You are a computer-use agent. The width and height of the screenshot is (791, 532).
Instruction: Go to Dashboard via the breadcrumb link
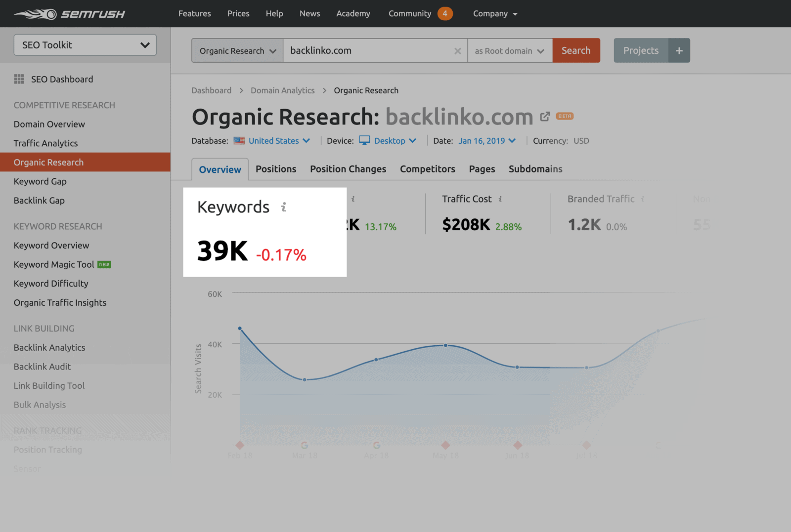[211, 90]
